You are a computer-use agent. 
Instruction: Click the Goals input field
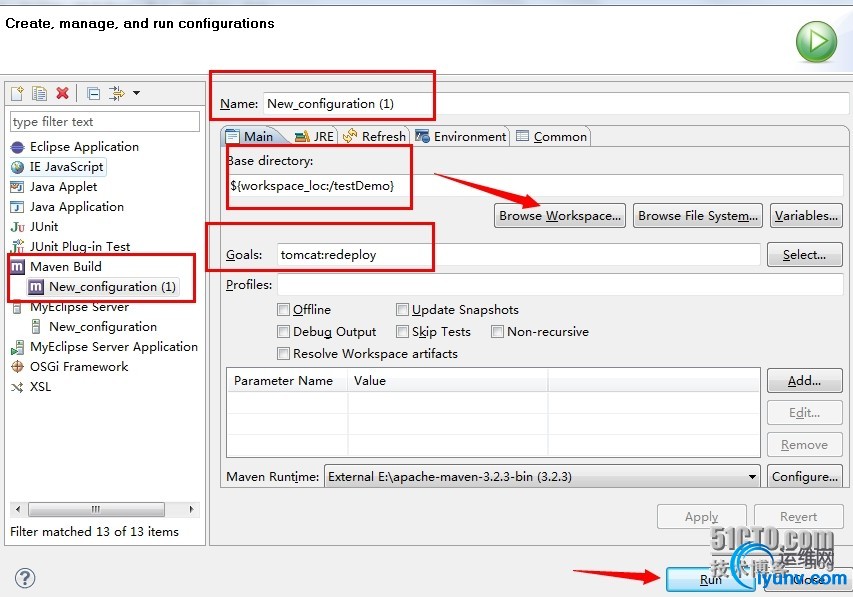click(518, 255)
